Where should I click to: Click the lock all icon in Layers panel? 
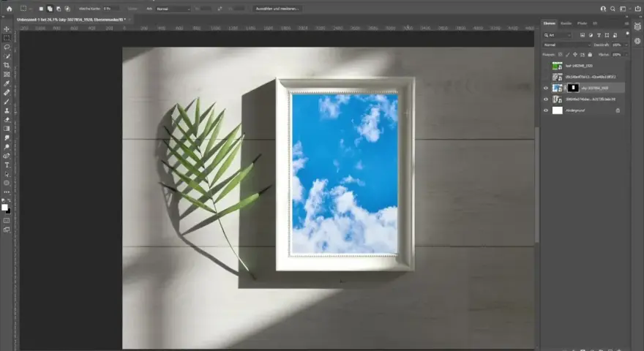(590, 55)
